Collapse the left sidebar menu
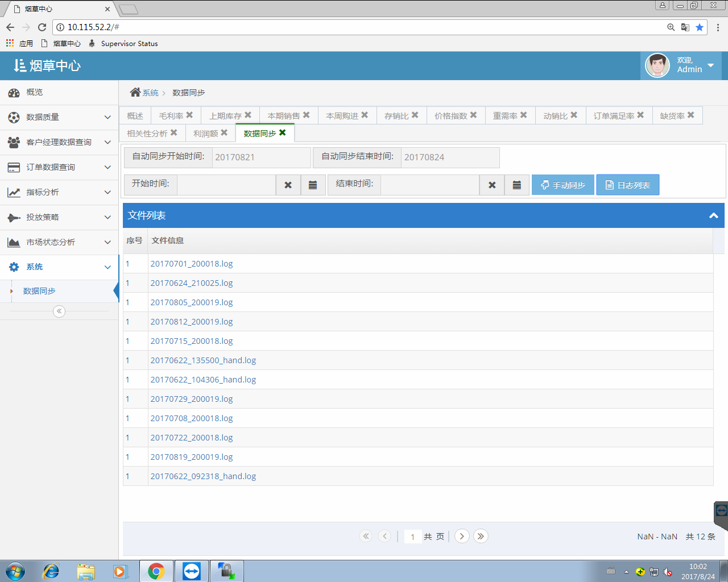This screenshot has height=582, width=728. [x=59, y=311]
